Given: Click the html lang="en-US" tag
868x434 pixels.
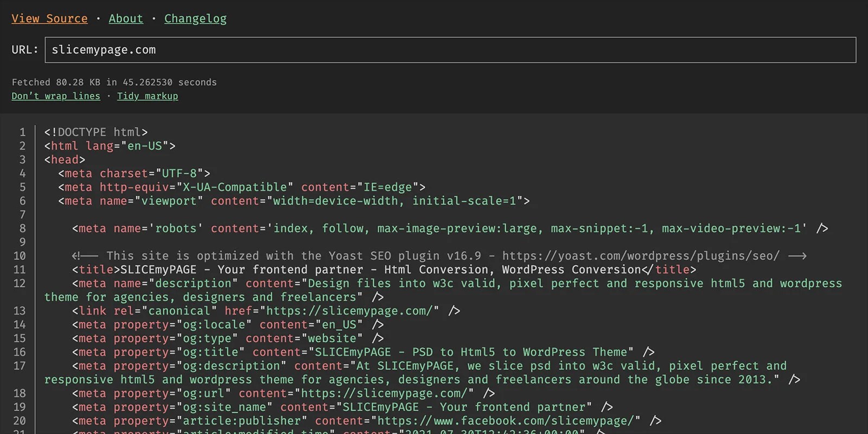Looking at the screenshot, I should point(110,146).
